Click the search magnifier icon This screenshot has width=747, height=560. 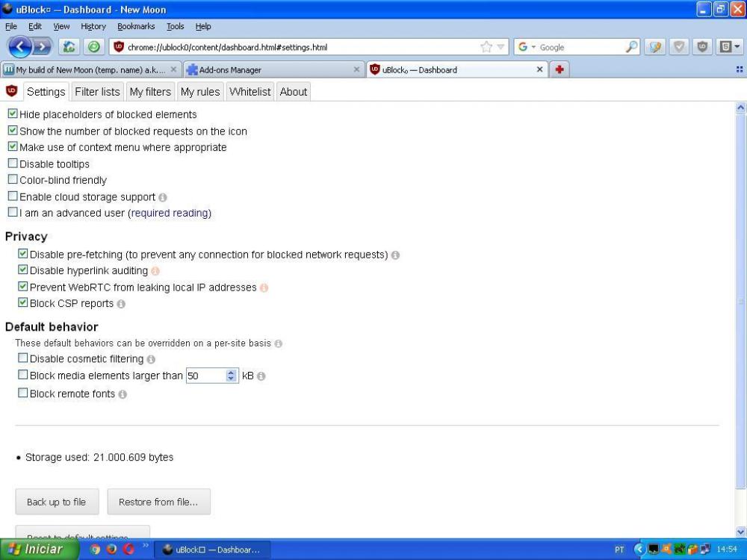(632, 47)
